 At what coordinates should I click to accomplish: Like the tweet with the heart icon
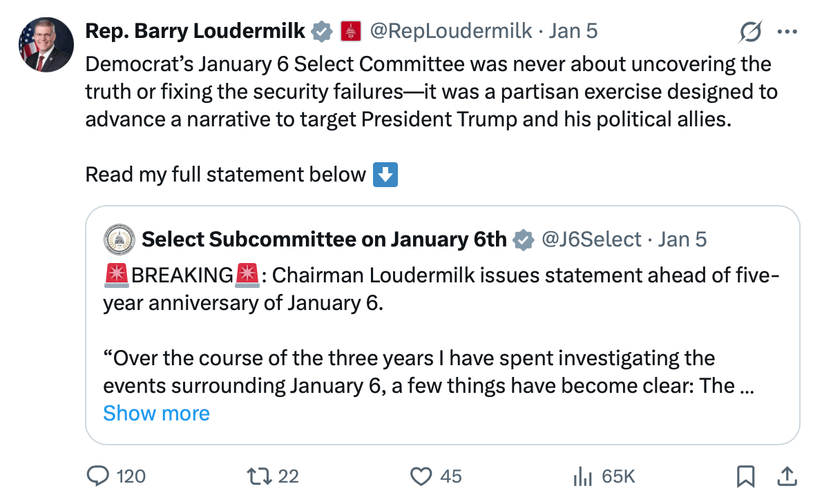pos(421,476)
